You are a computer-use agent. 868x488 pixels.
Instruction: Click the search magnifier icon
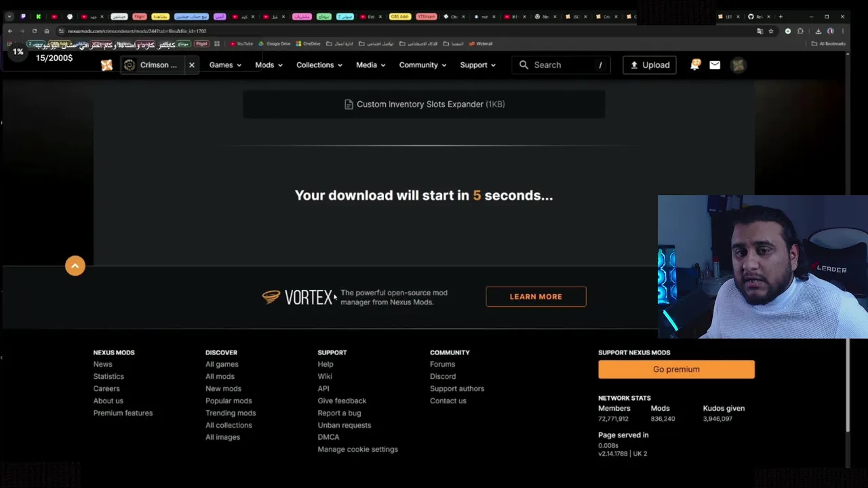click(524, 65)
